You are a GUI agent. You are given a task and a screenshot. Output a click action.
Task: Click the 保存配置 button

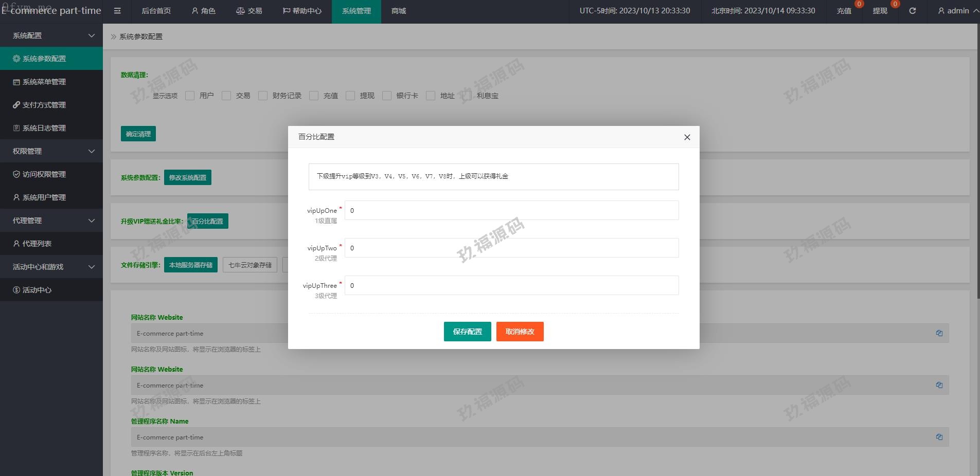tap(467, 332)
